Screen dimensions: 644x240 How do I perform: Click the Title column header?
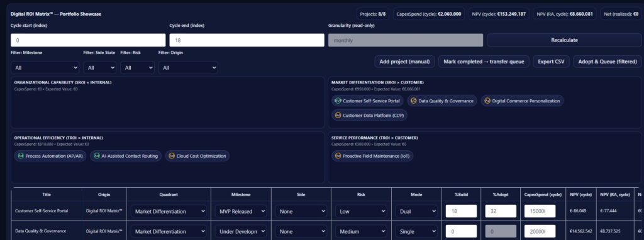47,195
